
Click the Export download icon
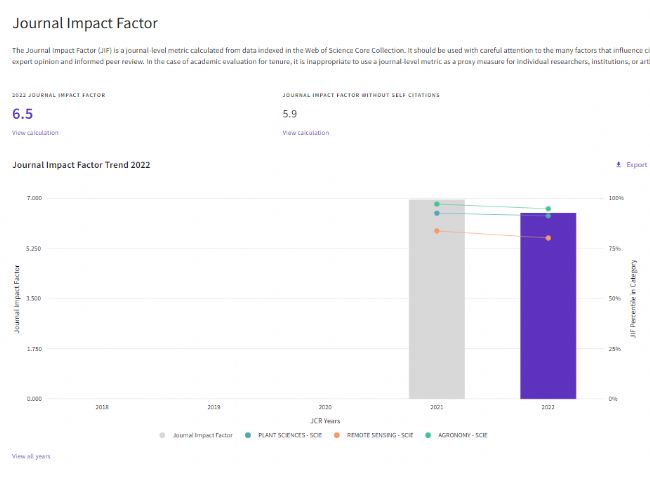[x=618, y=164]
